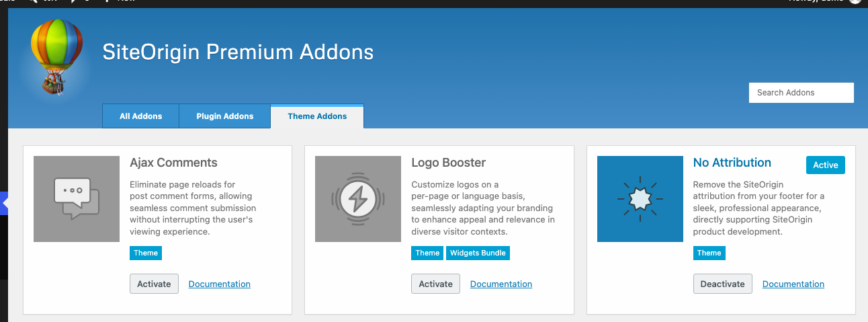This screenshot has height=322, width=868.
Task: Deactivate the No Attribution addon
Action: (x=723, y=284)
